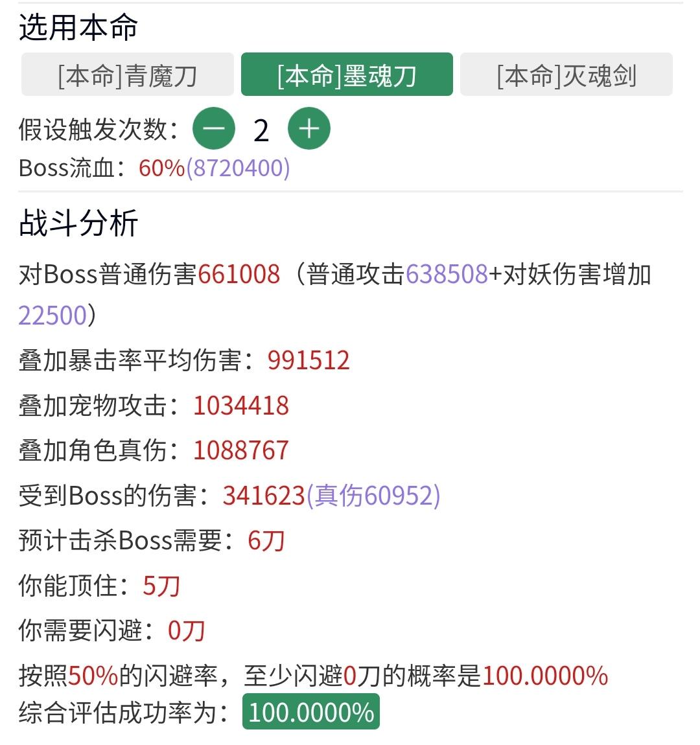This screenshot has height=745, width=700.
Task: Click the green 100.0000% success rate badge
Action: 311,712
